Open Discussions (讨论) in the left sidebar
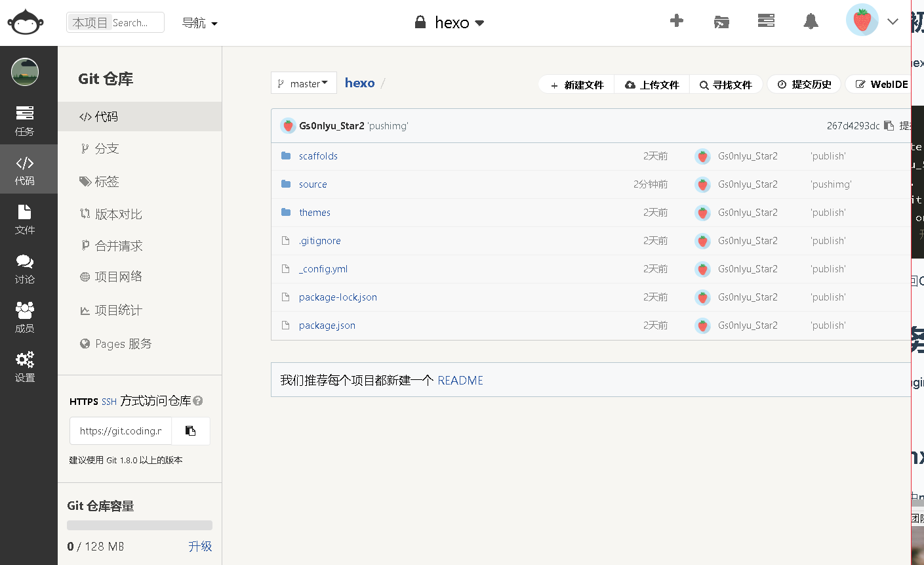924x565 pixels. [x=25, y=268]
